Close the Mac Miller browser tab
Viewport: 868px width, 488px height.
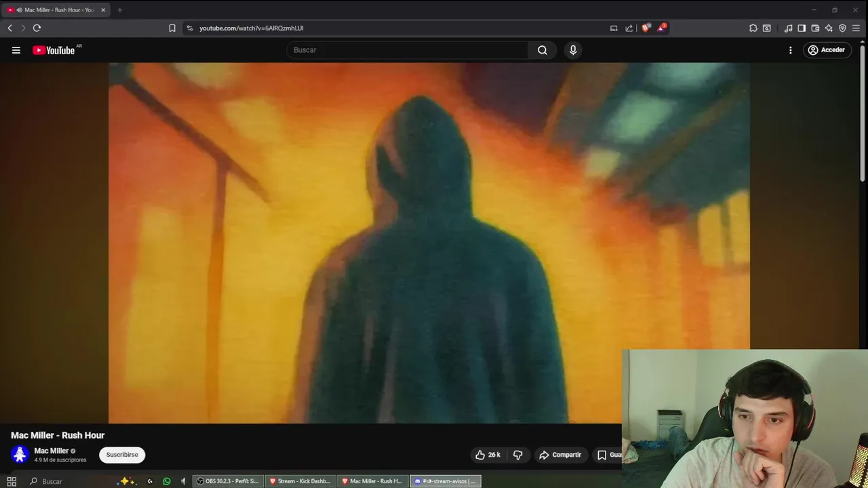click(103, 10)
